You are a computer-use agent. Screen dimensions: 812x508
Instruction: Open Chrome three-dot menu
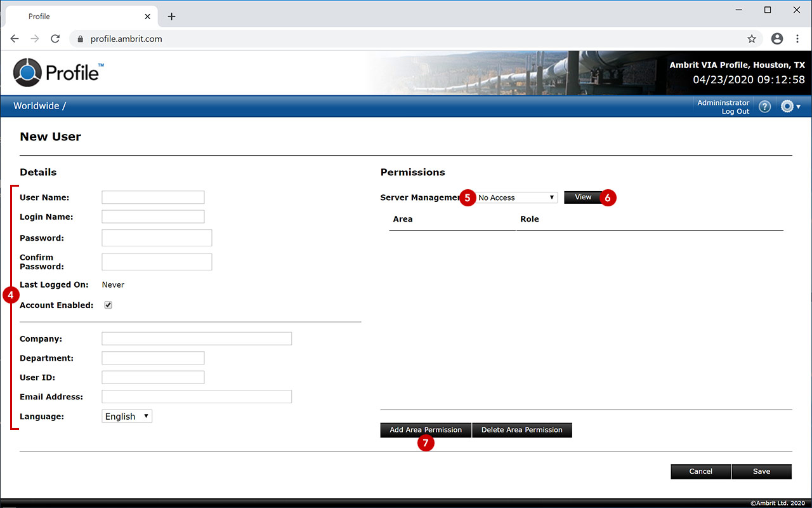tap(797, 39)
